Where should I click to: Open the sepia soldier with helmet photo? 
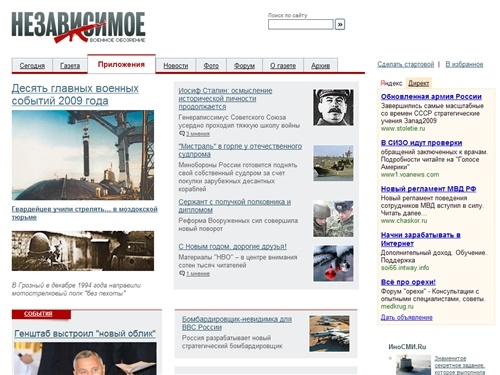click(83, 251)
